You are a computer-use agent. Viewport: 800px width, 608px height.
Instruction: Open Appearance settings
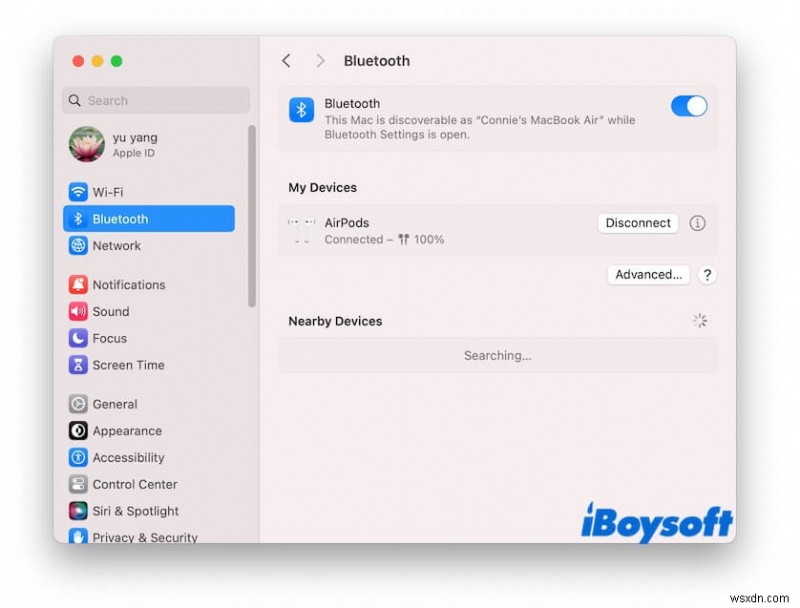point(149,430)
